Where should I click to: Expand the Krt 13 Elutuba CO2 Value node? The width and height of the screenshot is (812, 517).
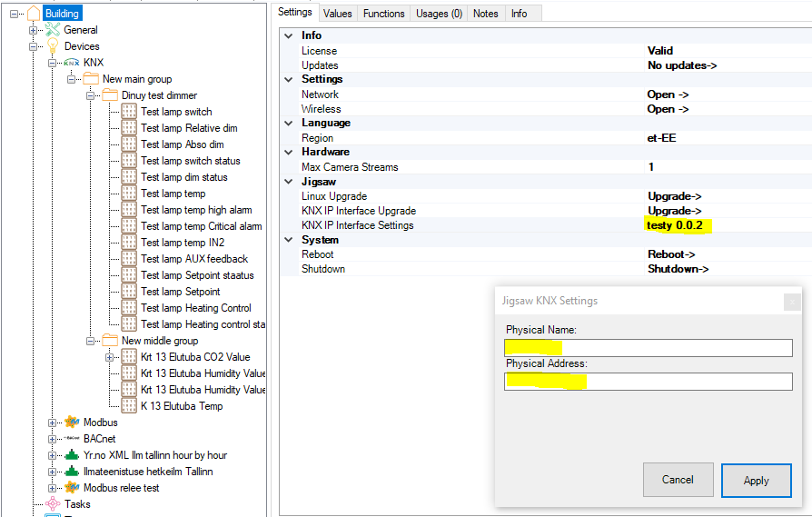click(110, 357)
